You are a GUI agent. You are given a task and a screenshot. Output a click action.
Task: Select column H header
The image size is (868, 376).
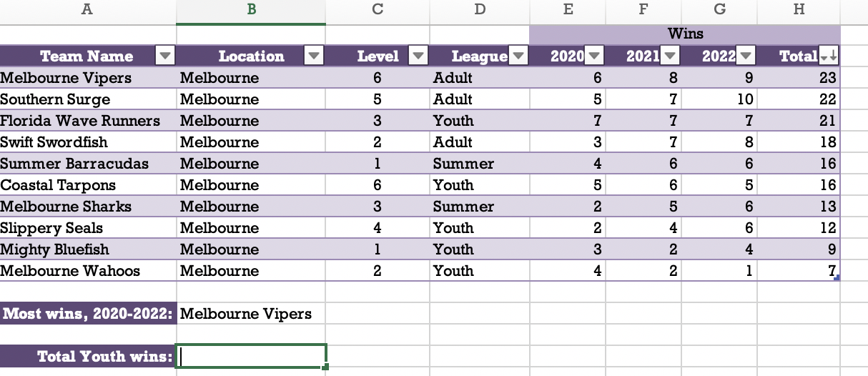(x=799, y=10)
